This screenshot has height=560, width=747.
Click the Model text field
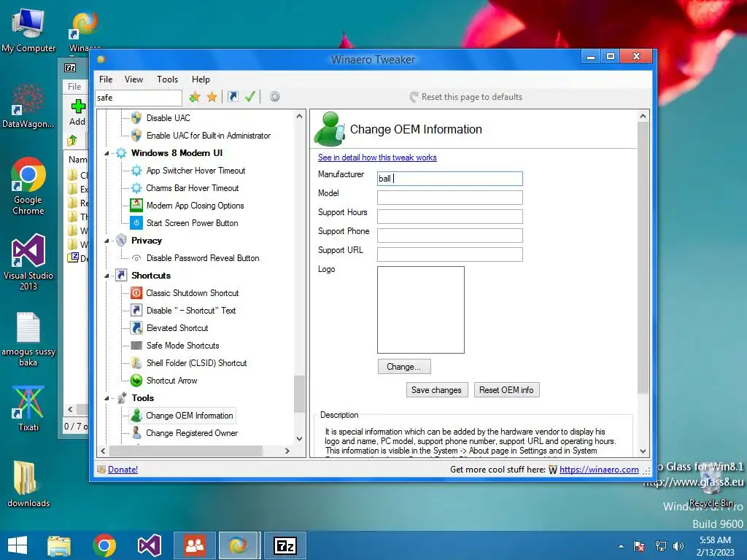pyautogui.click(x=449, y=198)
